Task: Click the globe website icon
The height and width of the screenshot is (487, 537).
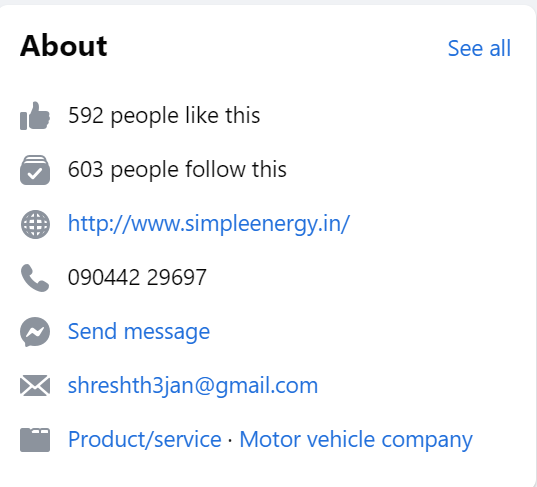Action: (35, 224)
